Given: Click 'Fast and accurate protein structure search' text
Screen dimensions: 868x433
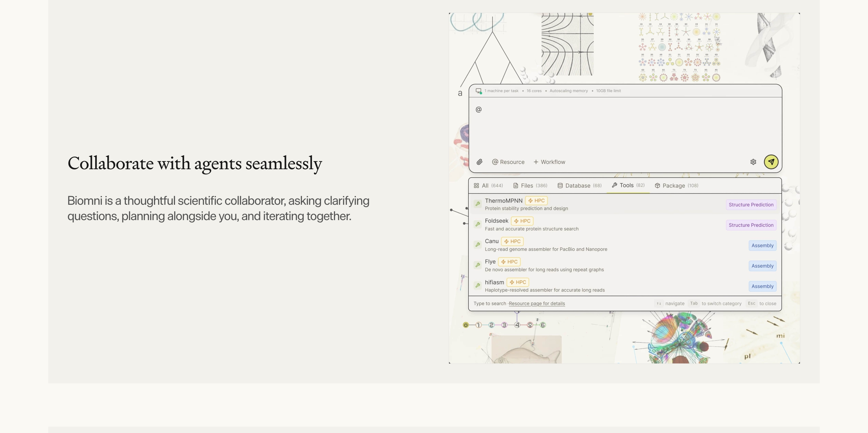Looking at the screenshot, I should coord(532,229).
